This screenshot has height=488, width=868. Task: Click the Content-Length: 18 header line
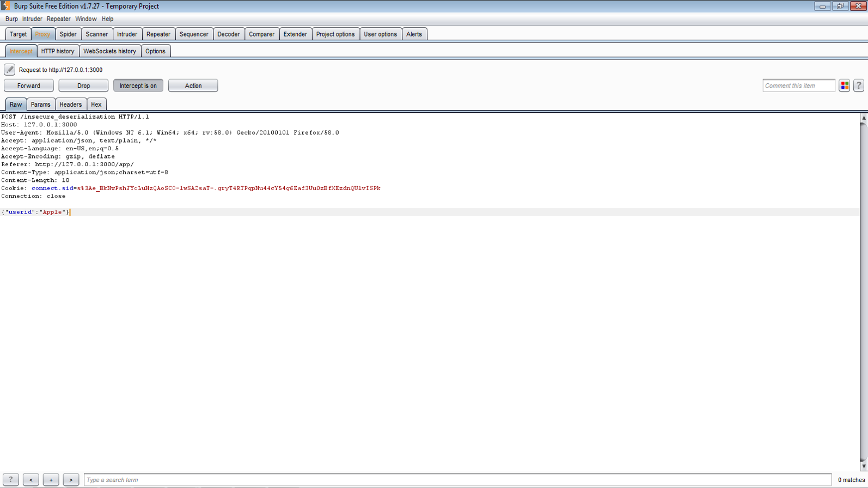click(35, 180)
